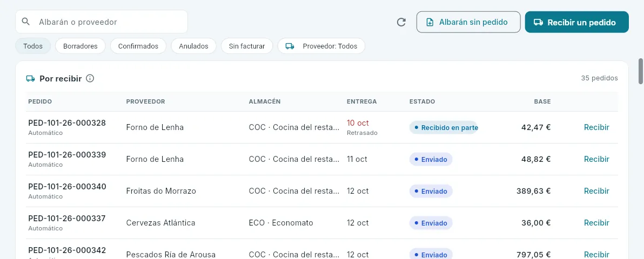Open info icon next to Por recibir
The height and width of the screenshot is (259, 644).
90,78
